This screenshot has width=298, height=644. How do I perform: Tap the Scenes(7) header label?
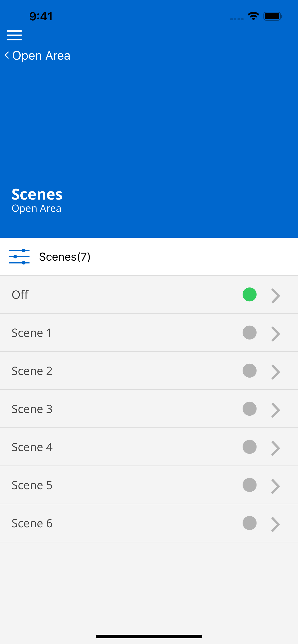coord(65,257)
